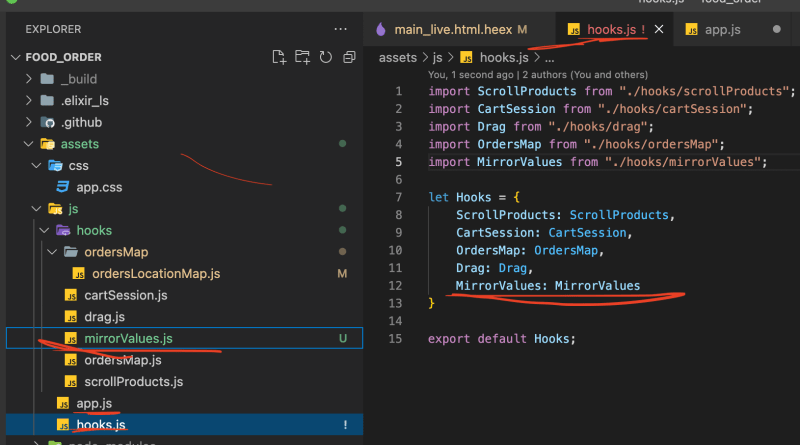
Task: Switch to the hooks.js tab
Action: (x=610, y=30)
